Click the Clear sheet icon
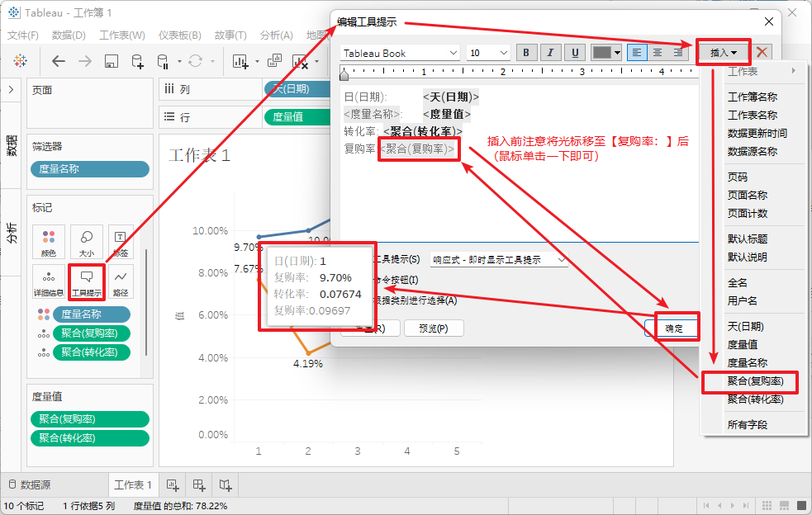 pos(301,61)
